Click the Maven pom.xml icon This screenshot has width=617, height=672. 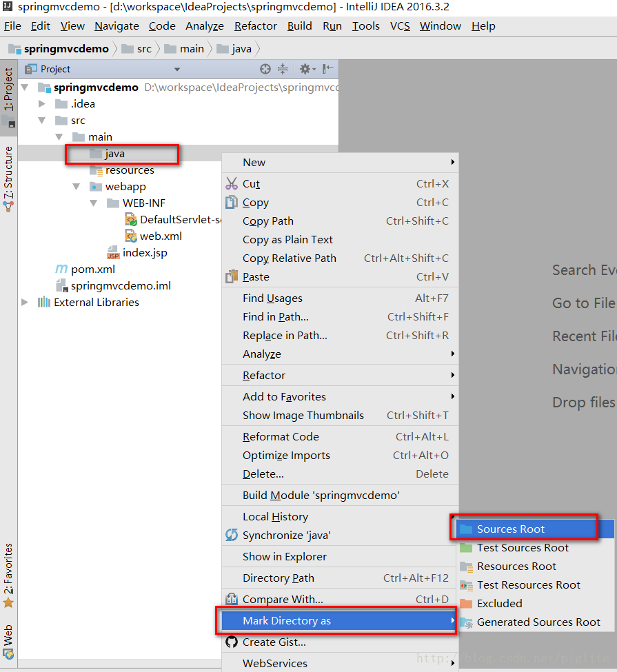(61, 269)
